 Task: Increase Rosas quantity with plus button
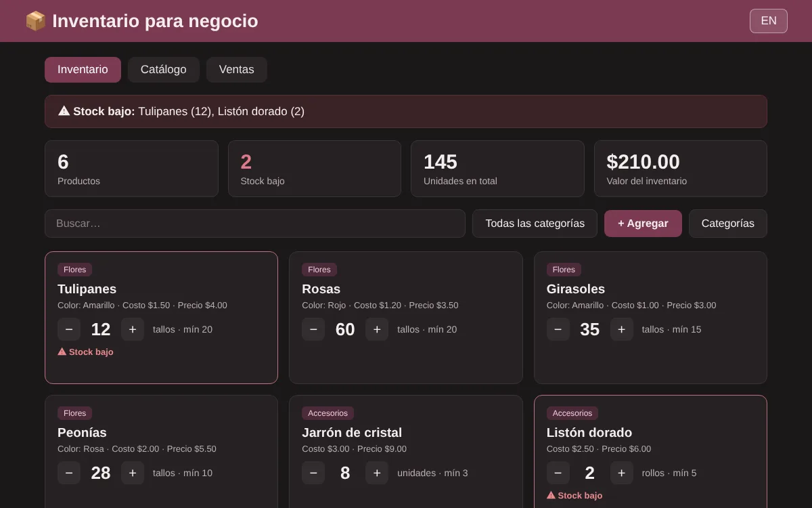pyautogui.click(x=377, y=329)
